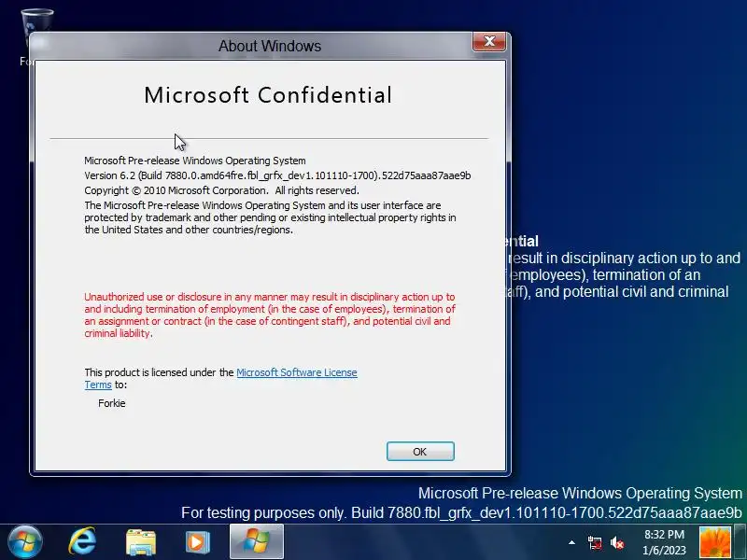Click the Show desktop strip at taskbar end
747x560 pixels.
[740, 541]
